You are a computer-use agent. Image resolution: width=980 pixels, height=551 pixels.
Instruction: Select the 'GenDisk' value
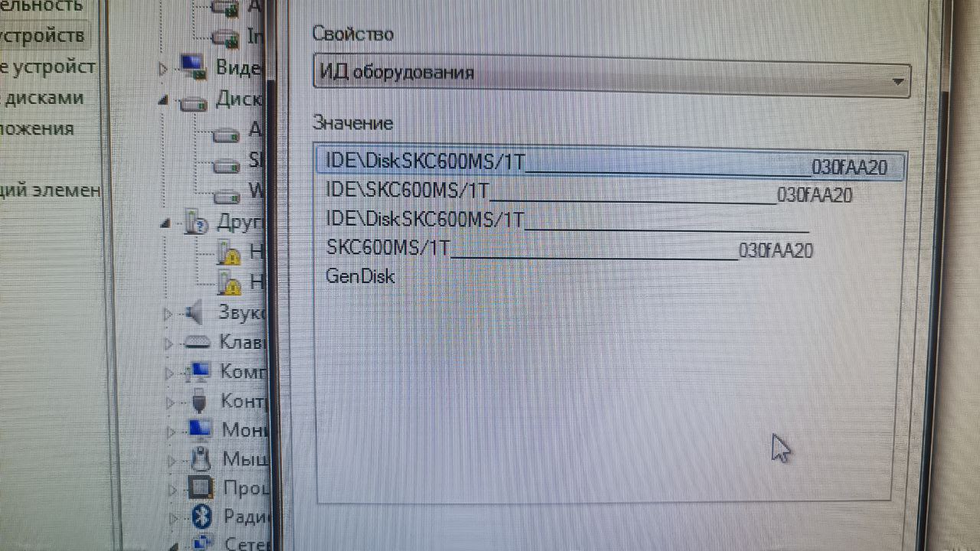(361, 275)
